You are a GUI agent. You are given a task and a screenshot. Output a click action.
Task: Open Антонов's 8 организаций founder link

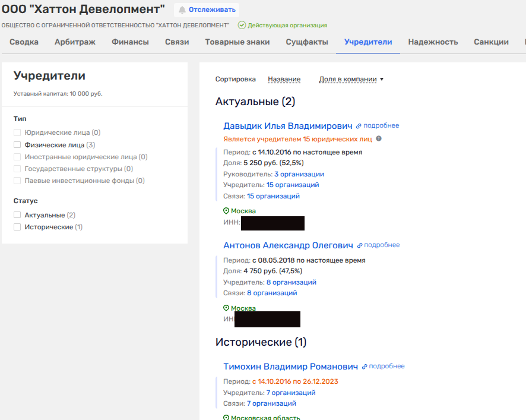291,282
